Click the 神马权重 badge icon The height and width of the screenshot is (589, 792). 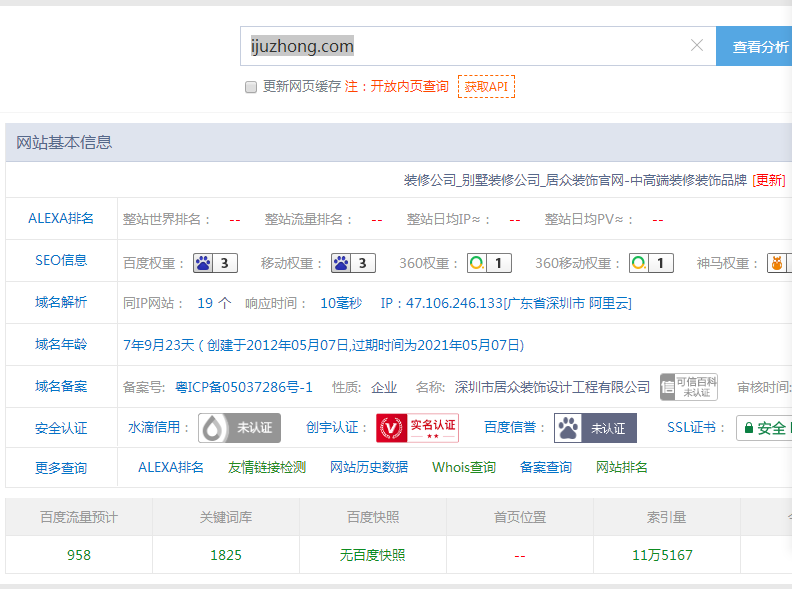(777, 263)
